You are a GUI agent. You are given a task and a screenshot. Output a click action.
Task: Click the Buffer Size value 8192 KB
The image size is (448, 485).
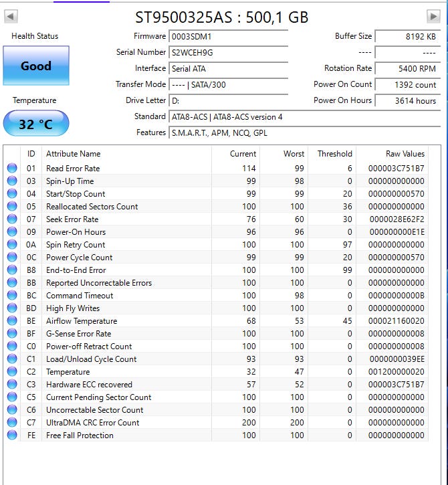point(408,37)
